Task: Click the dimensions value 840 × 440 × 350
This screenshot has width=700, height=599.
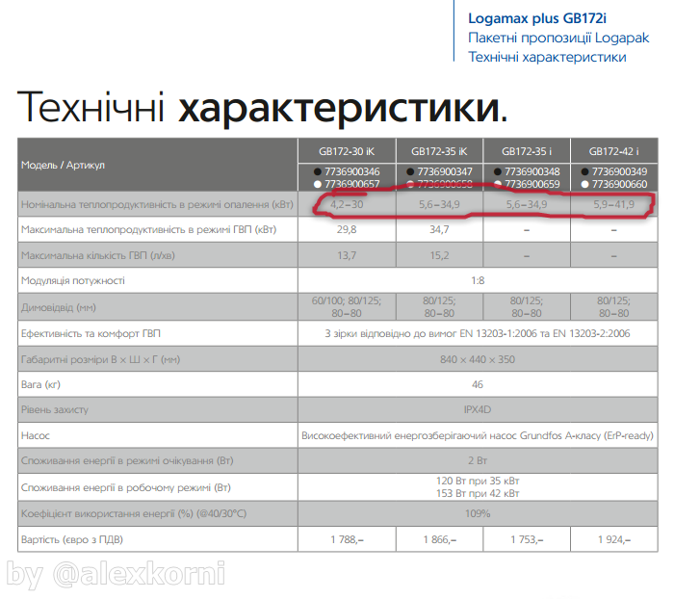Action: point(478,360)
